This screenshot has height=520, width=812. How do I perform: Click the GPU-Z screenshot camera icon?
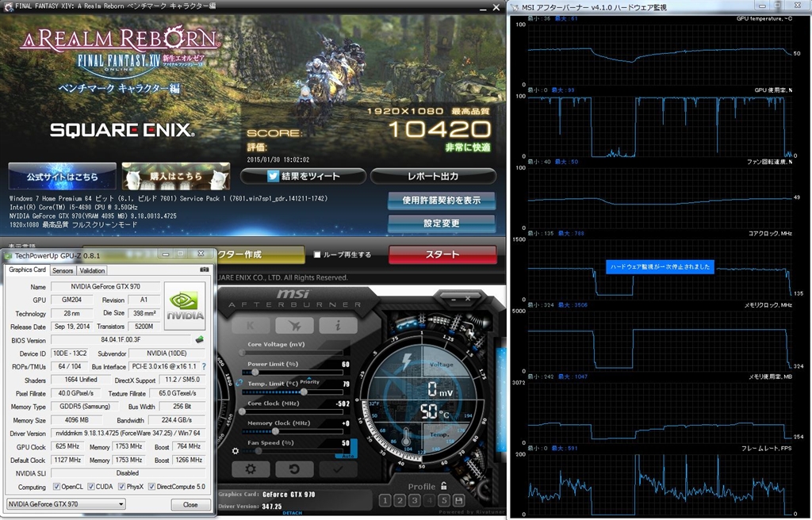point(204,270)
